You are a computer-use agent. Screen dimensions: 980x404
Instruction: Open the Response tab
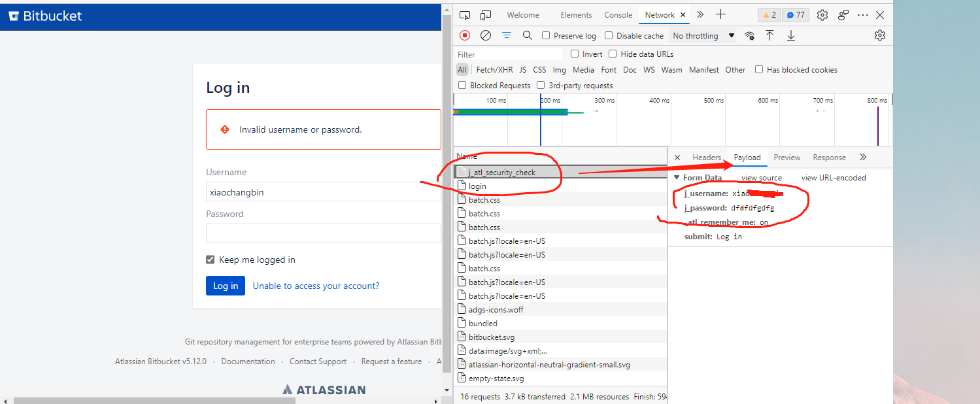[829, 158]
